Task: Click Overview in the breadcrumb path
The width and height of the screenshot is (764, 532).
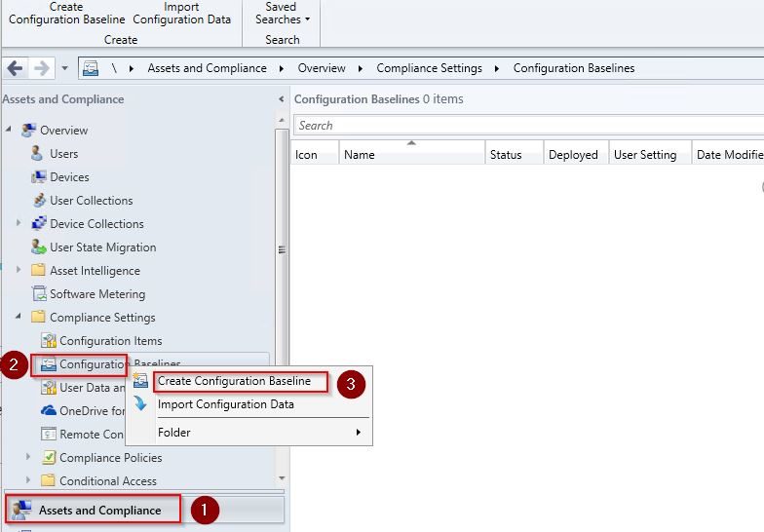Action: (x=322, y=68)
